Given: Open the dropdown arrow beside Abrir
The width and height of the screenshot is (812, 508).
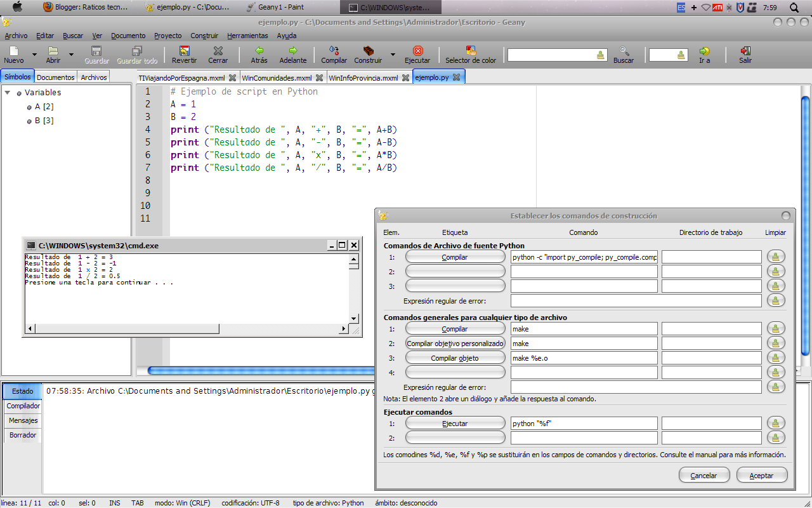Looking at the screenshot, I should pyautogui.click(x=71, y=55).
